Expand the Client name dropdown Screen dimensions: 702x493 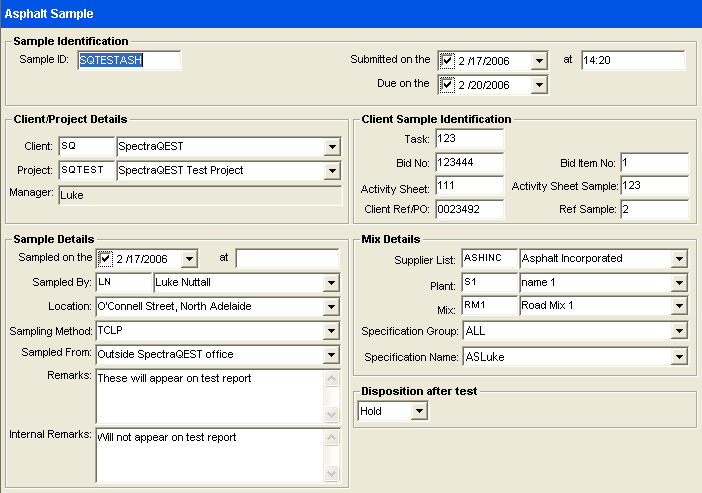point(332,147)
